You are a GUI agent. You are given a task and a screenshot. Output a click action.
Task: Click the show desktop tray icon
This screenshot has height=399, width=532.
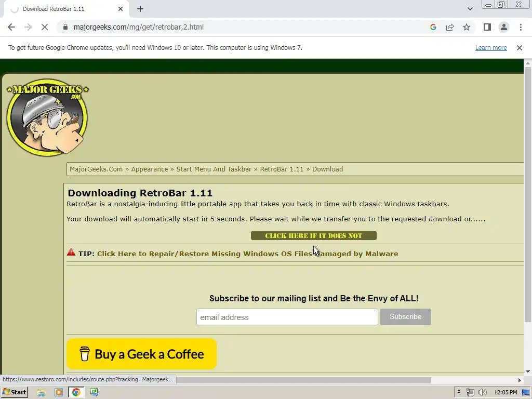(x=526, y=393)
